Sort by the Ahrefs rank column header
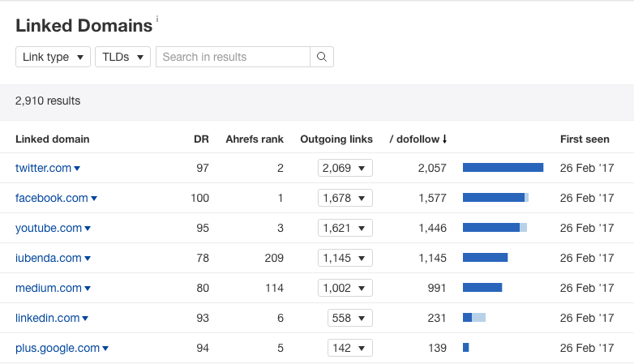Image resolution: width=634 pixels, height=364 pixels. tap(255, 139)
